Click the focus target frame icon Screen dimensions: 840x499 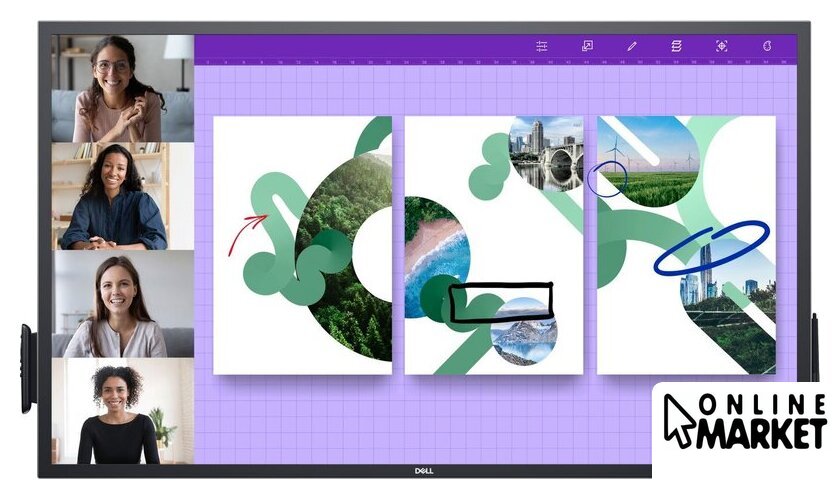point(721,46)
